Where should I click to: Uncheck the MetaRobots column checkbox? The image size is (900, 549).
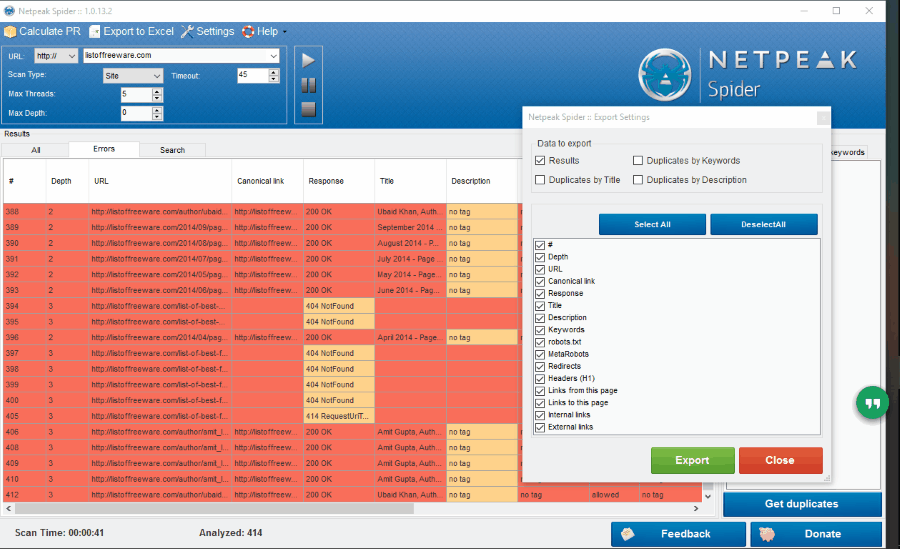tap(540, 354)
